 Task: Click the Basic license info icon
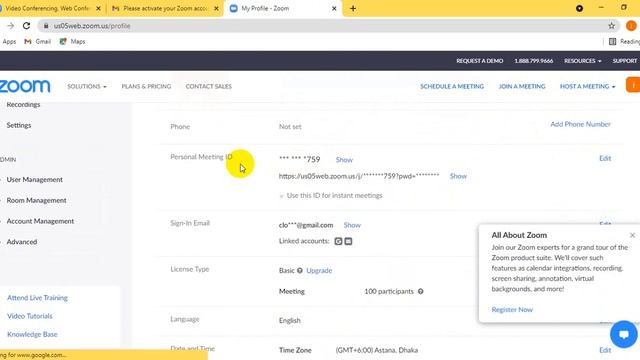(300, 270)
